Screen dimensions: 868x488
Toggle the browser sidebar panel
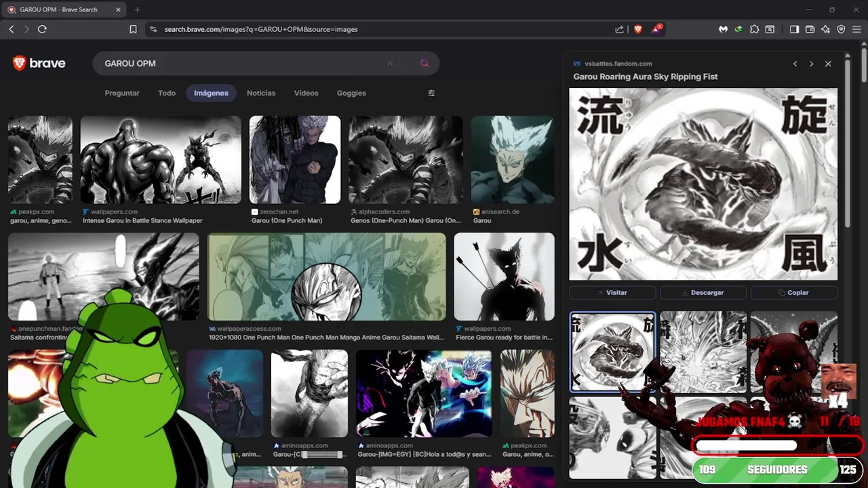click(795, 29)
